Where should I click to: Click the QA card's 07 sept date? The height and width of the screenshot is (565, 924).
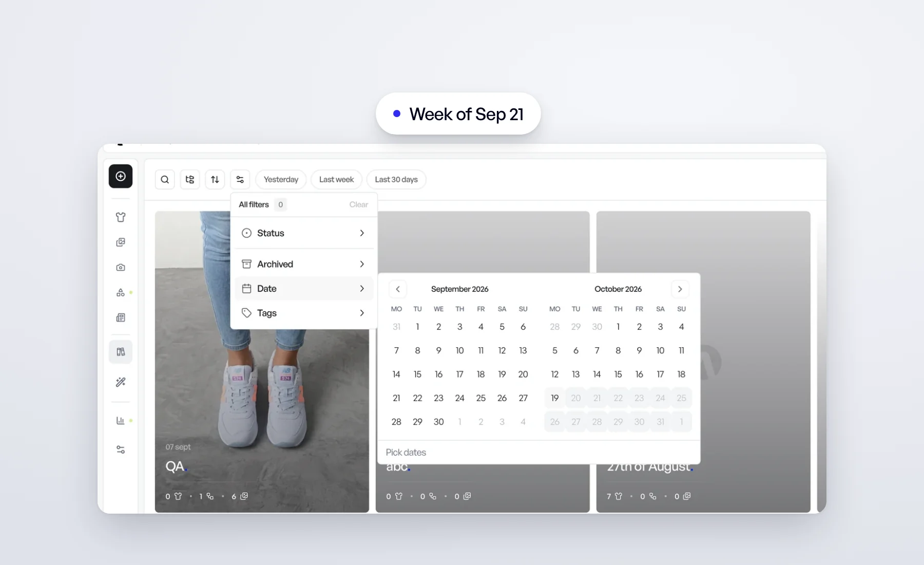coord(178,447)
